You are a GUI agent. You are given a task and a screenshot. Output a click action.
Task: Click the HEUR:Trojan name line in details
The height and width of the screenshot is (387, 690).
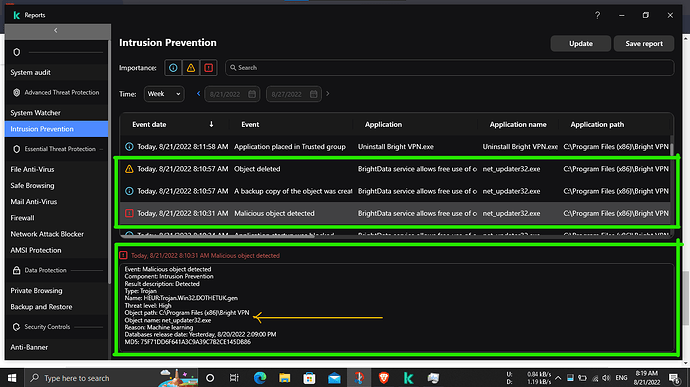coord(181,298)
